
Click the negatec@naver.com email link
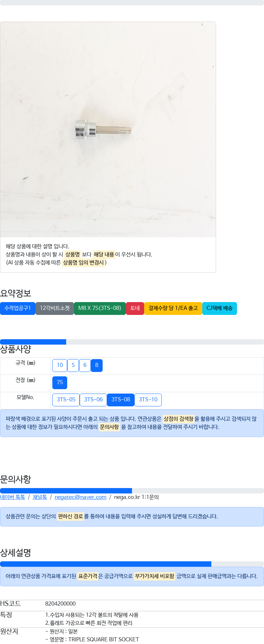80,497
